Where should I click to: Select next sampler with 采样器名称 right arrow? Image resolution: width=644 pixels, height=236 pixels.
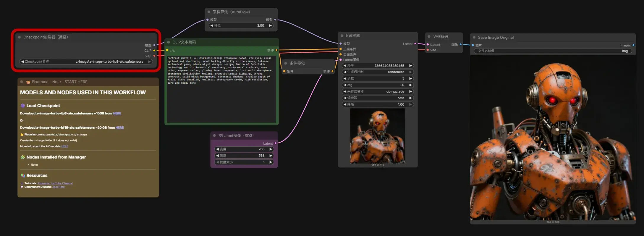tap(410, 92)
